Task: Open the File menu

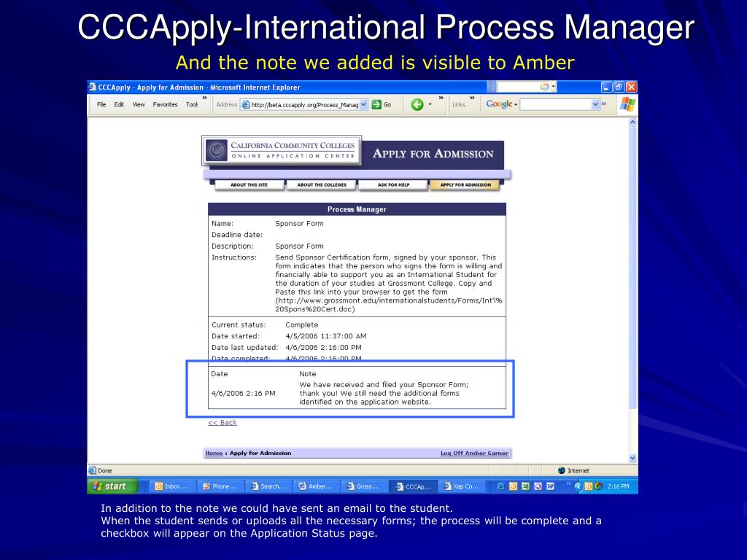Action: point(101,104)
